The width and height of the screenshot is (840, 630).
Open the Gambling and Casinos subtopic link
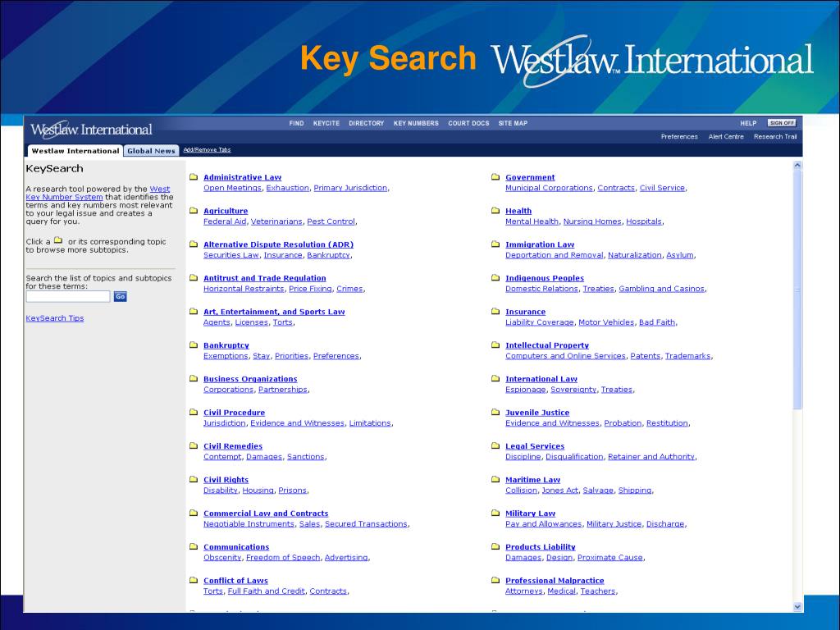tap(662, 289)
